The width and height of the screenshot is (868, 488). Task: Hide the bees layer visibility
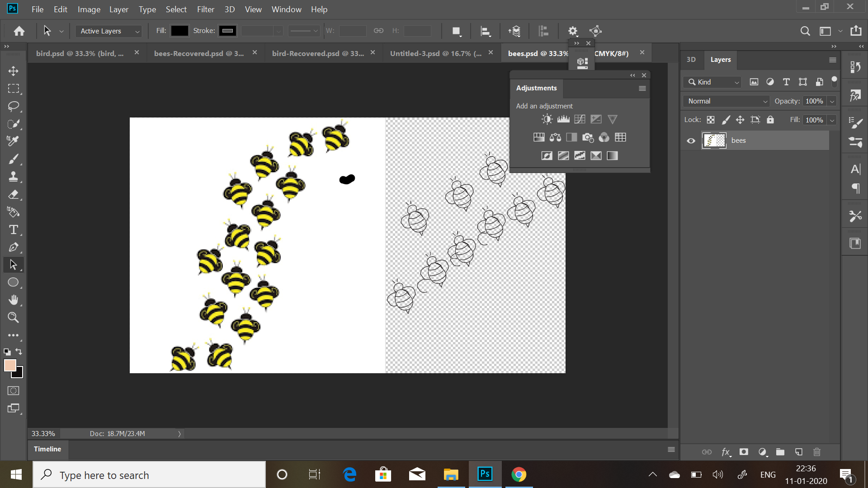click(x=691, y=141)
